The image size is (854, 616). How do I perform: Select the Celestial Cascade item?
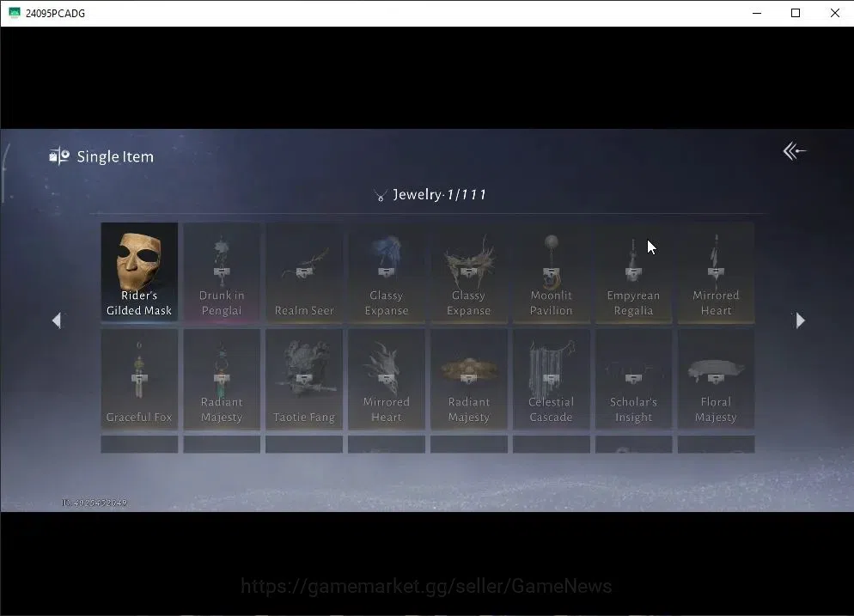point(552,378)
